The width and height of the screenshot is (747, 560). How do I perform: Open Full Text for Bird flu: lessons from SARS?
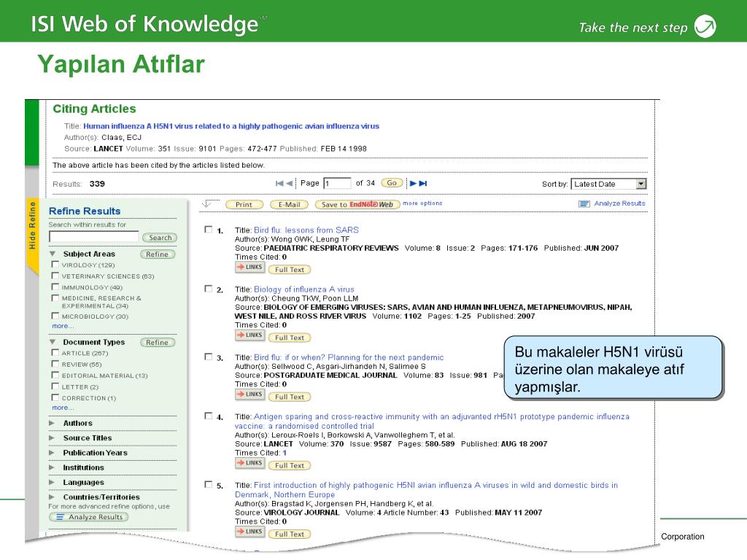coord(289,270)
